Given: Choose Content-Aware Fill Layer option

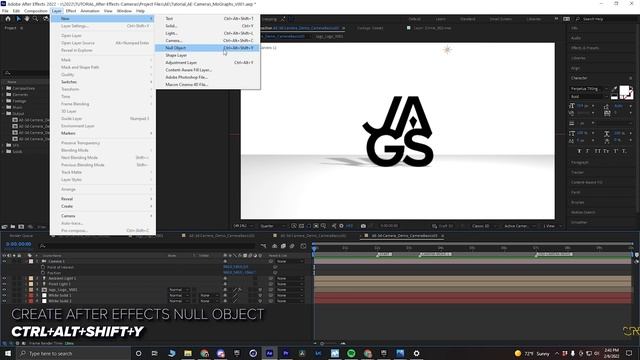Looking at the screenshot, I should tap(207, 70).
